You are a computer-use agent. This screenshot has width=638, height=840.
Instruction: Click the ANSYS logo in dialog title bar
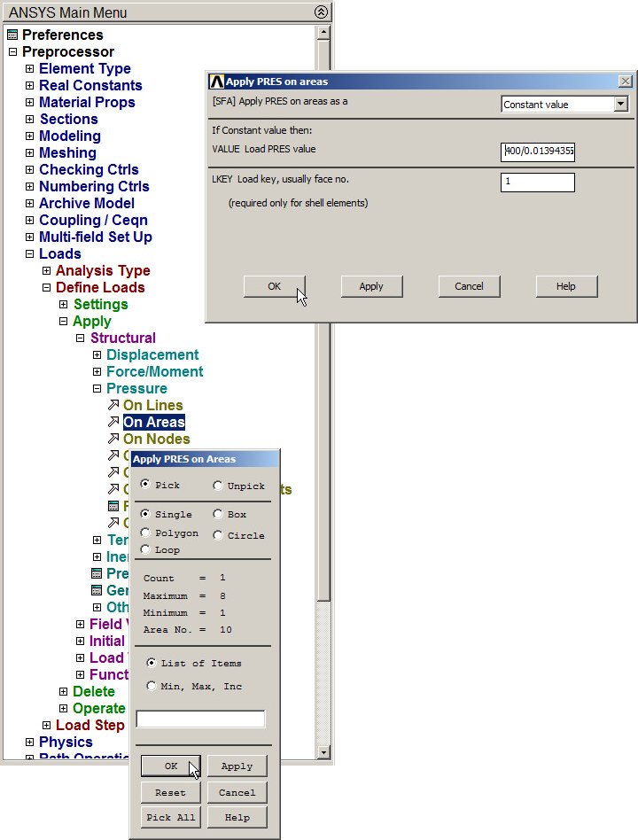[x=216, y=82]
